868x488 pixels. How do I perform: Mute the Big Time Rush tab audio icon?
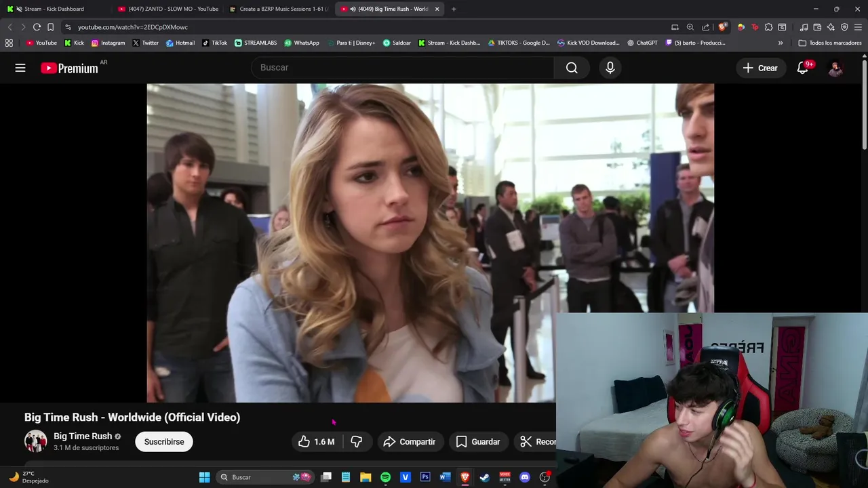[353, 9]
